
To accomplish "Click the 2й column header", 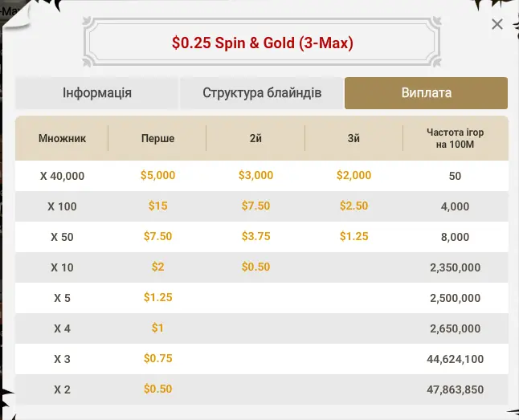I will [255, 138].
